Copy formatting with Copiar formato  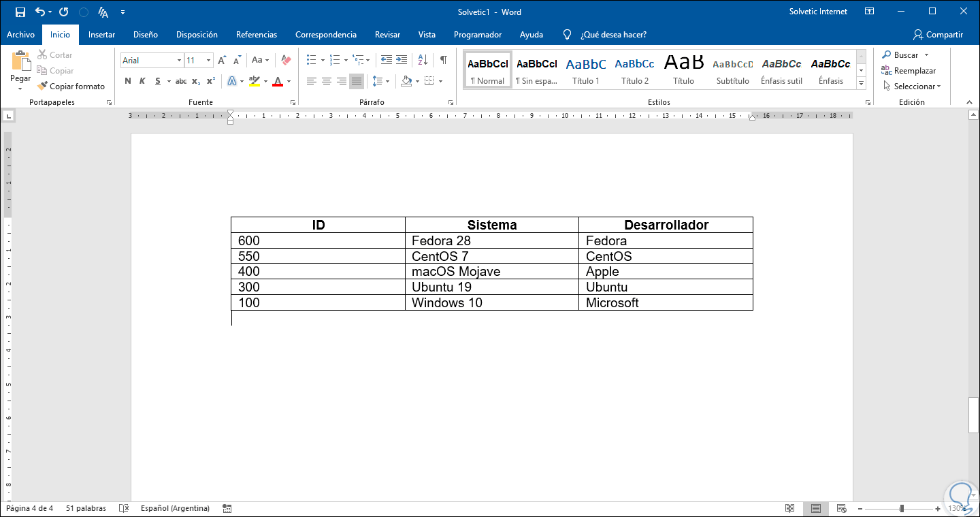[x=71, y=87]
